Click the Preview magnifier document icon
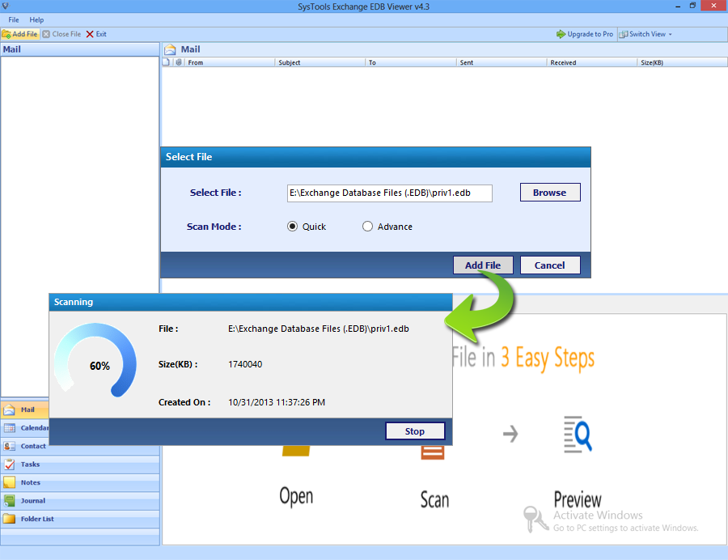The width and height of the screenshot is (728, 560). pos(578,435)
